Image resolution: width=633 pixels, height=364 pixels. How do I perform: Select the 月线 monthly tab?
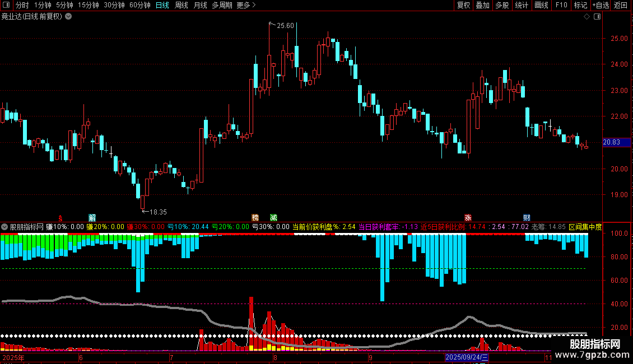[200, 5]
